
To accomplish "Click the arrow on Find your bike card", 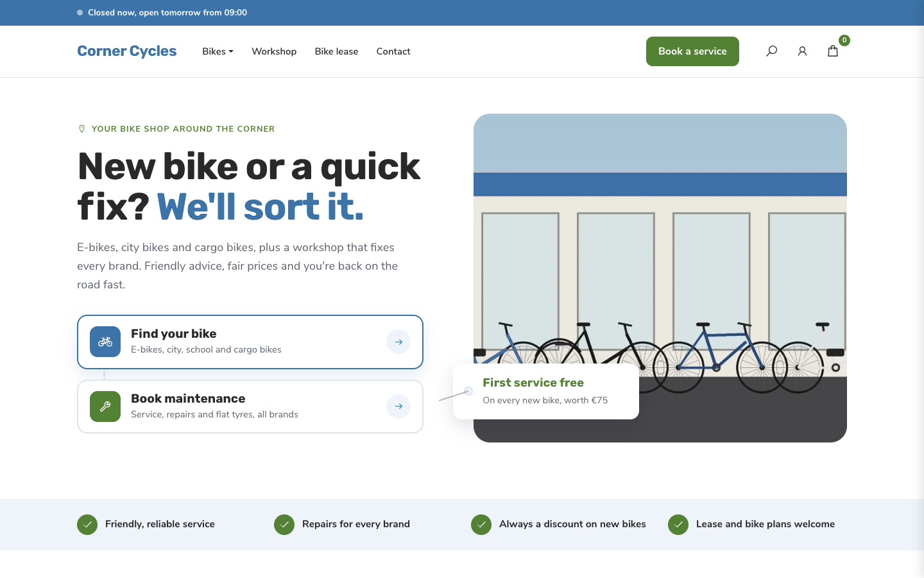I will point(398,342).
